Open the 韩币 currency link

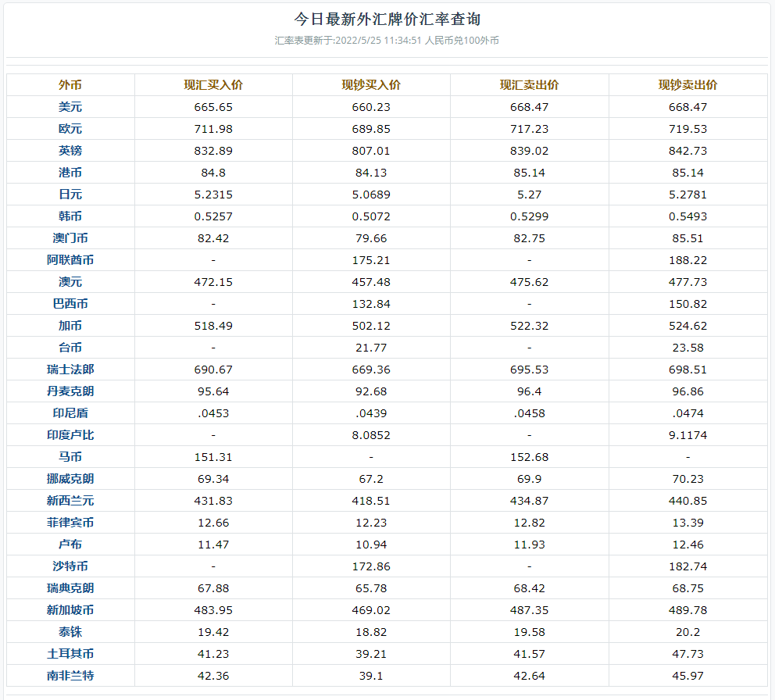tap(70, 216)
